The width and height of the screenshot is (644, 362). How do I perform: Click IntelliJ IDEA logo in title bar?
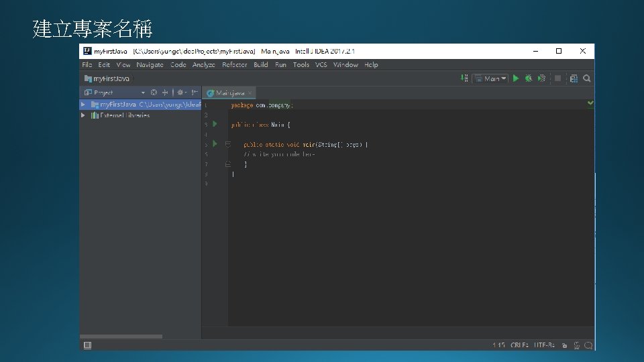(x=87, y=51)
